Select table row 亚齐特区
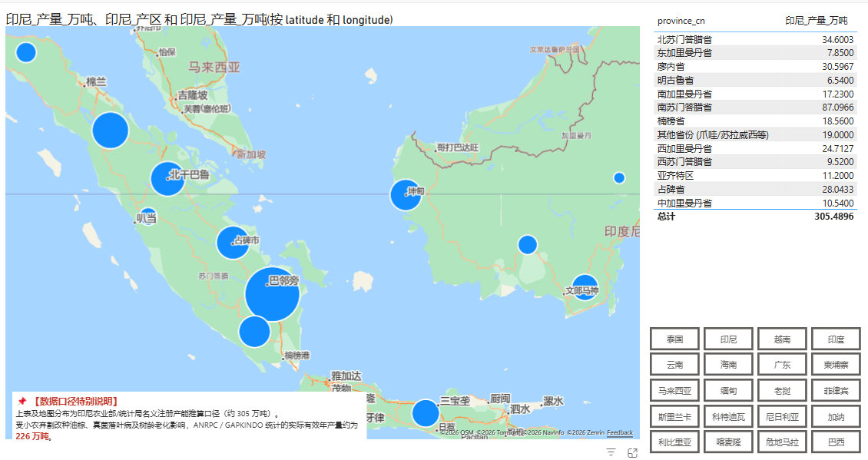Viewport: 868px width, 460px height. tap(755, 175)
